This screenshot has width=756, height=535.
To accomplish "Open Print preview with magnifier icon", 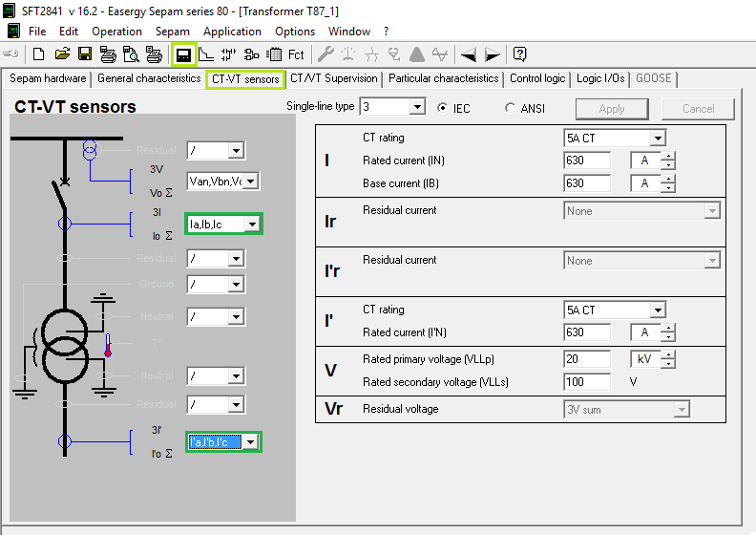I will point(131,54).
